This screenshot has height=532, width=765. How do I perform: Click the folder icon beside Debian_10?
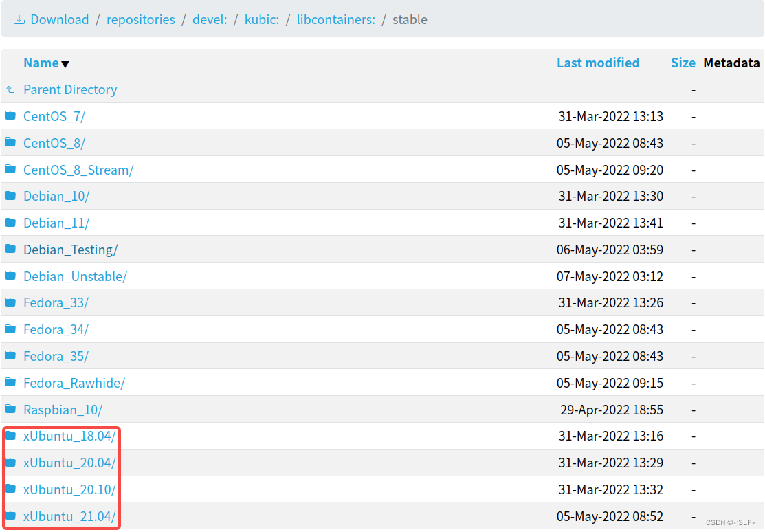point(10,196)
